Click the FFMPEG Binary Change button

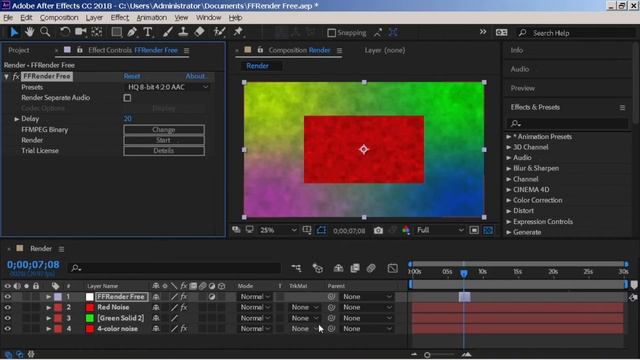coord(164,130)
